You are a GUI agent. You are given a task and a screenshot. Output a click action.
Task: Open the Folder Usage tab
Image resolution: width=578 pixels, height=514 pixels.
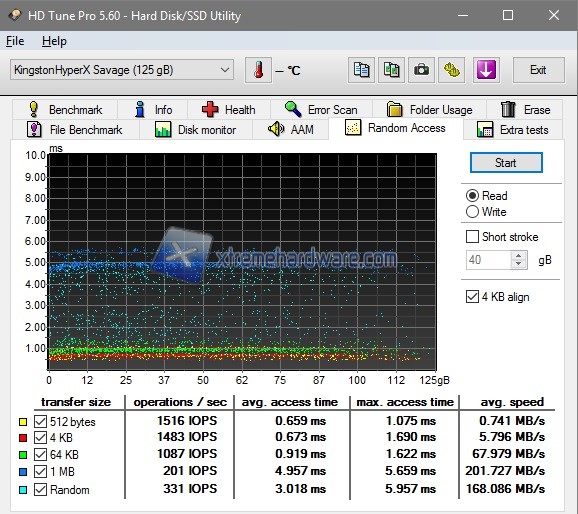coord(430,110)
